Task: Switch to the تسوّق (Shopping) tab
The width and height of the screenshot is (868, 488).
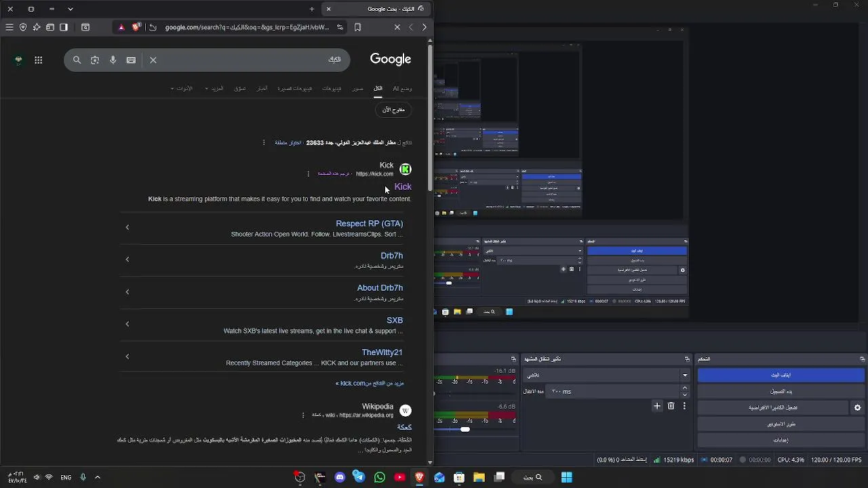Action: [x=239, y=88]
